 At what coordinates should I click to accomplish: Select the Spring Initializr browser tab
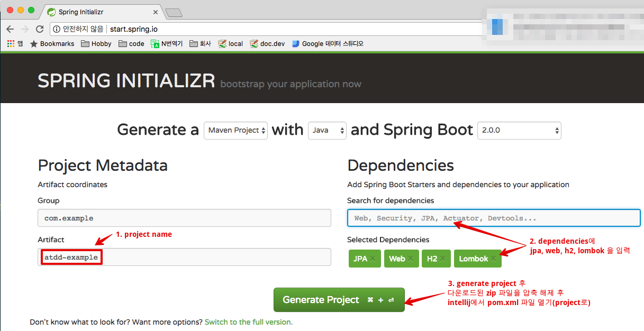tap(101, 11)
